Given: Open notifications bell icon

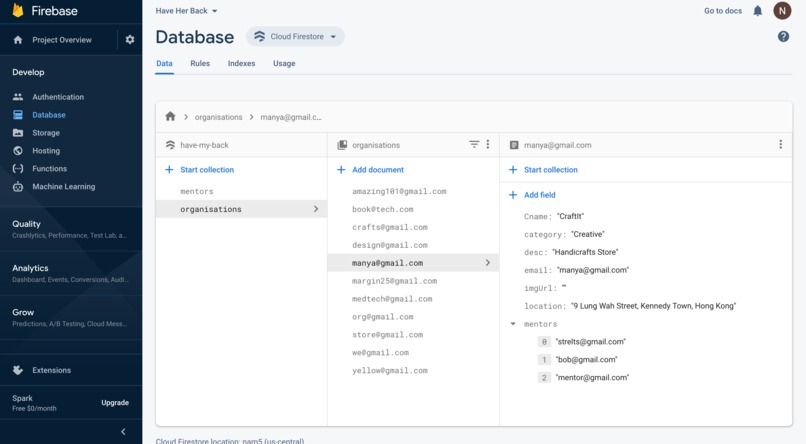Looking at the screenshot, I should pos(758,11).
